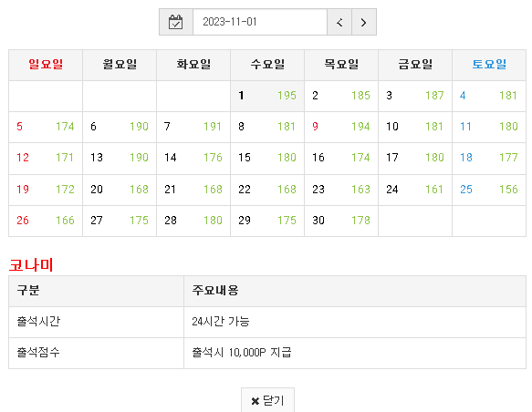This screenshot has width=532, height=412.
Task: Select the 일요일 column header
Action: [46, 65]
